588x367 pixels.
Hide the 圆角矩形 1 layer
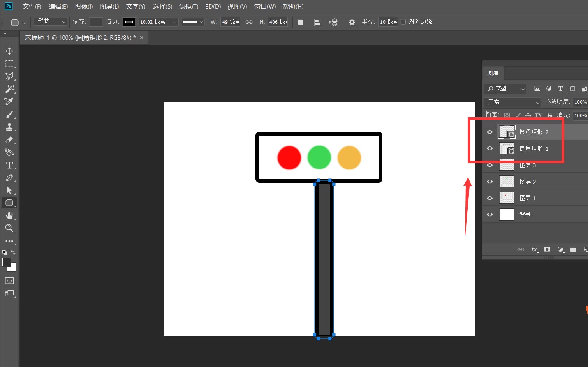(x=490, y=148)
